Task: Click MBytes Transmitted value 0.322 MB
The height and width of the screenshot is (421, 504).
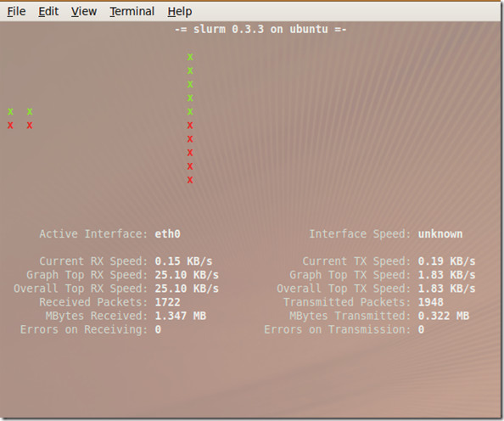Action: tap(443, 316)
